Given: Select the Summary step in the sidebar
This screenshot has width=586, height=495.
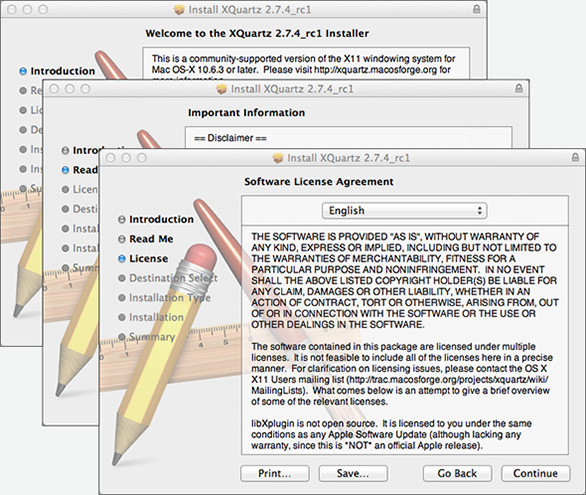Looking at the screenshot, I should coord(152,337).
